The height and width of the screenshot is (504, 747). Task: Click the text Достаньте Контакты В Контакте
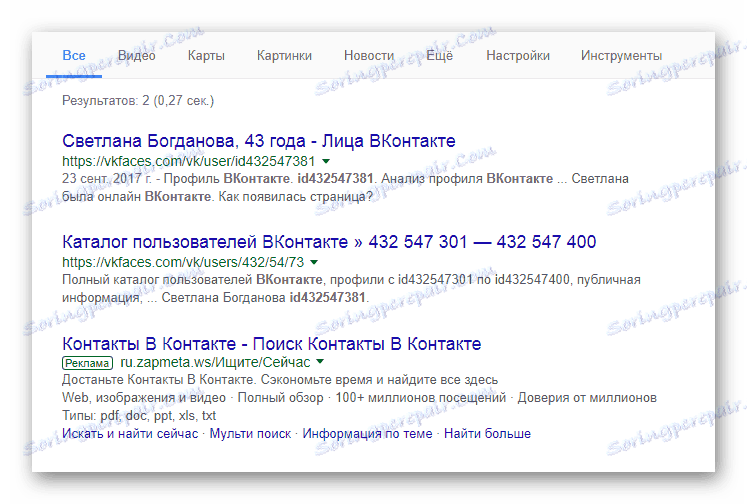pyautogui.click(x=158, y=380)
